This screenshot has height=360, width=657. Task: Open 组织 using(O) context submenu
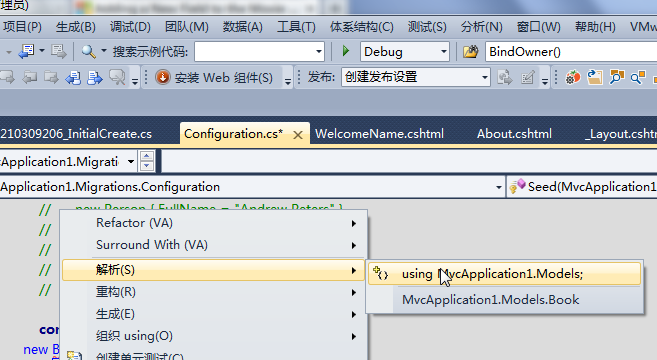tap(214, 336)
